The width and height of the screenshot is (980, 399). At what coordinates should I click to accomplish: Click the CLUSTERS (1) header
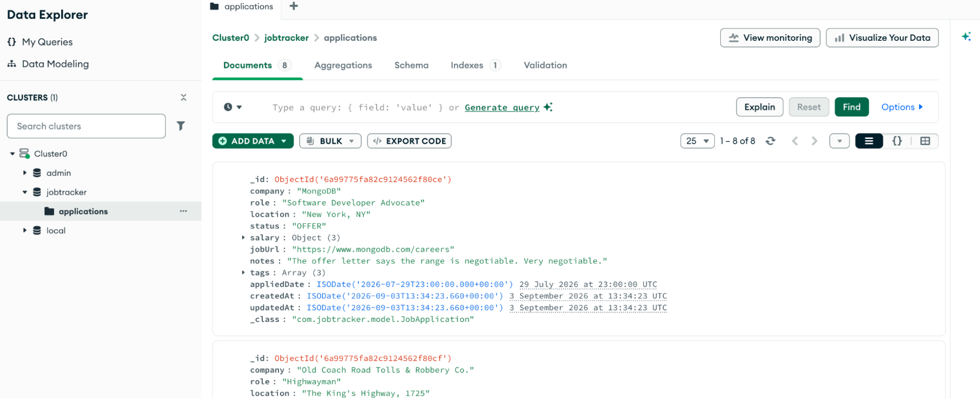(32, 97)
